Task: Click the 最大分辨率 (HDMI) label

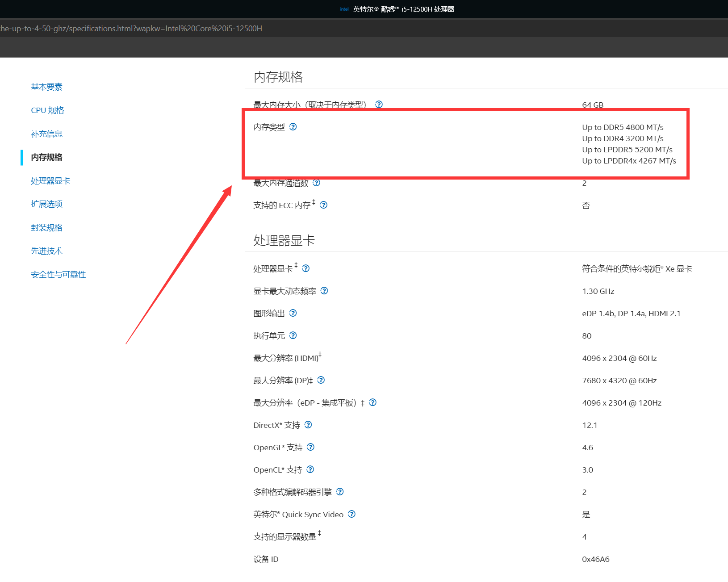Action: [x=288, y=358]
